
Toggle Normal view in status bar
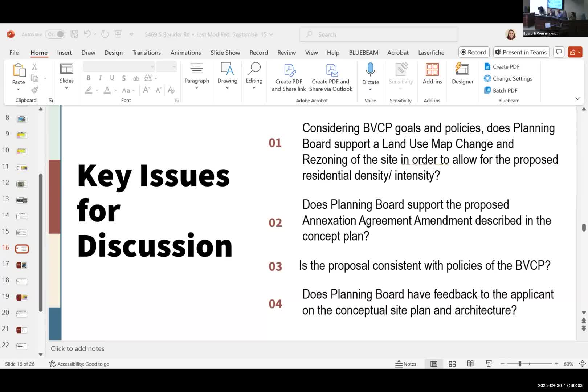click(x=434, y=364)
